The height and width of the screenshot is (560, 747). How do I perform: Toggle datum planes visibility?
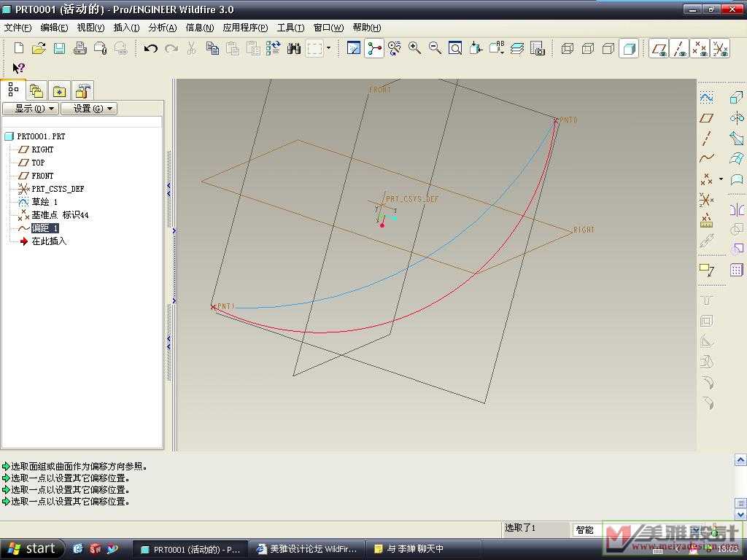(x=659, y=48)
